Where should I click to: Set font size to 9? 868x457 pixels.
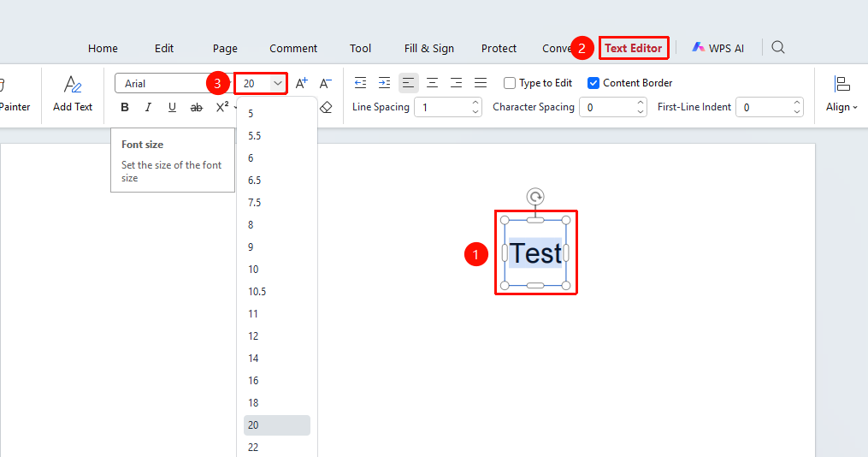pos(277,247)
